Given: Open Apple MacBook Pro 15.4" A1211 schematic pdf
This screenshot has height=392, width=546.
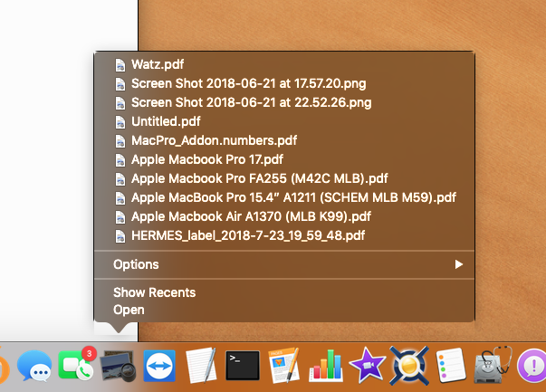Looking at the screenshot, I should pyautogui.click(x=283, y=197).
